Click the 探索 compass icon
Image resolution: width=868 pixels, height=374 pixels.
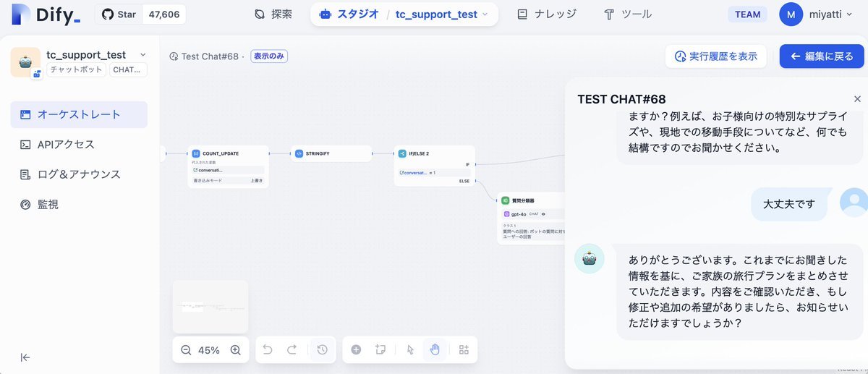(260, 14)
